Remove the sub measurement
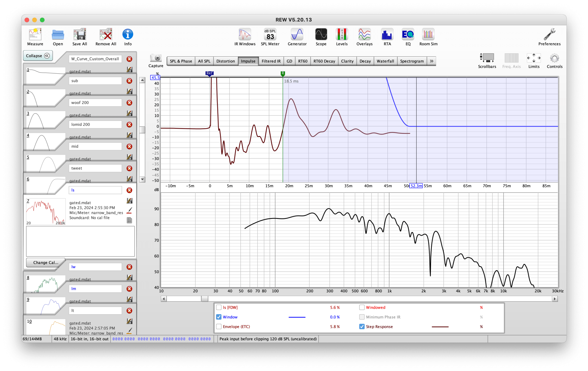Screen dimensions: 588x371 tap(129, 81)
